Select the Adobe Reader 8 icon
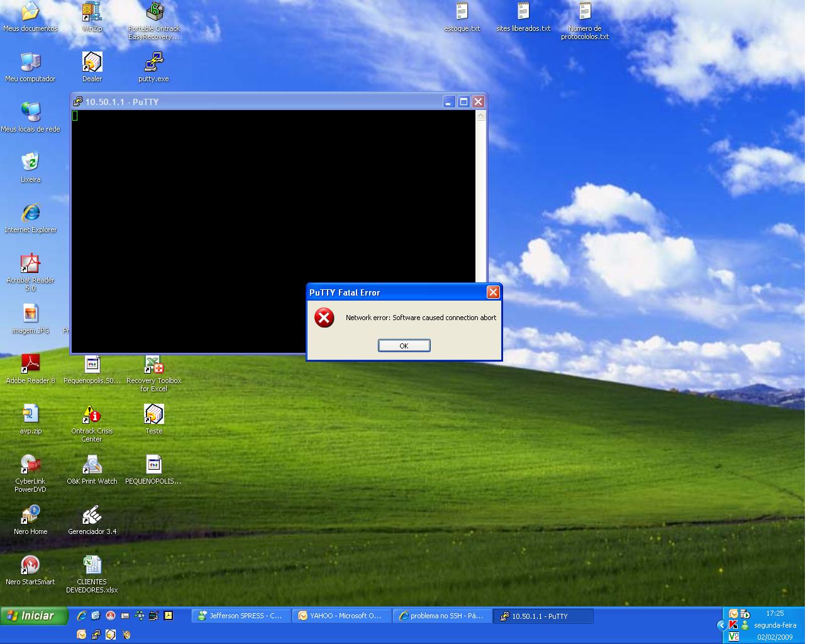 (x=30, y=369)
